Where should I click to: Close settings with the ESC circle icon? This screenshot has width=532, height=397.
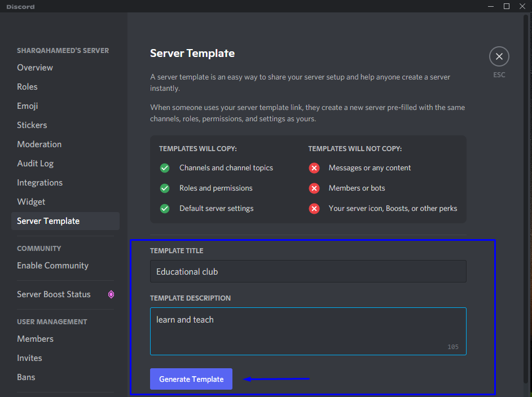tap(499, 56)
